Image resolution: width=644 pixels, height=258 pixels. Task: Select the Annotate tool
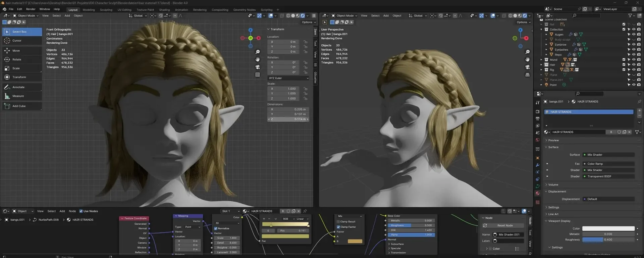[18, 87]
